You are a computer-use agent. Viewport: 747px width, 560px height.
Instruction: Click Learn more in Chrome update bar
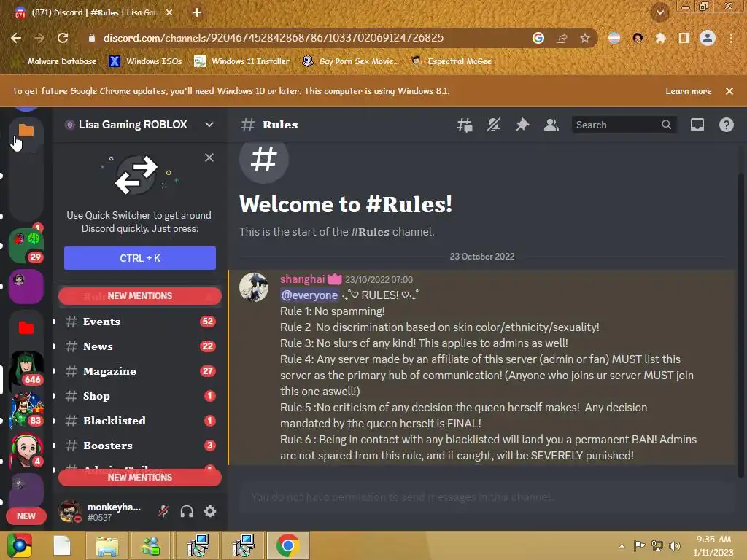pos(689,91)
